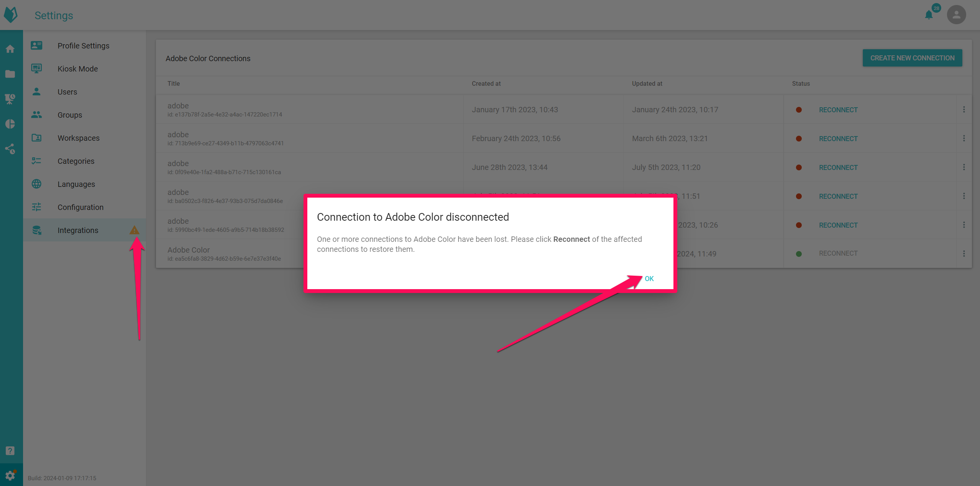Click the red status dot of connection e137b78f
Screen dimensions: 980x486
pyautogui.click(x=799, y=110)
